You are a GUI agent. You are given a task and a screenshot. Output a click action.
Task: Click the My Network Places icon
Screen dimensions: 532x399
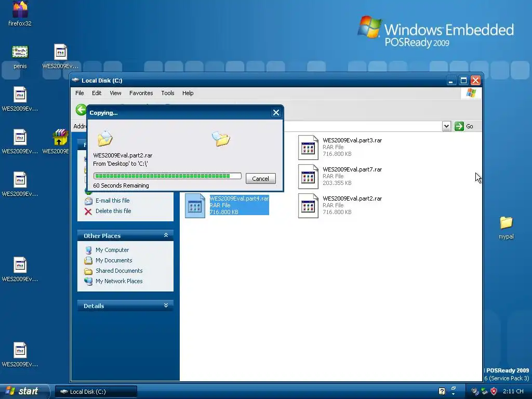coord(88,281)
